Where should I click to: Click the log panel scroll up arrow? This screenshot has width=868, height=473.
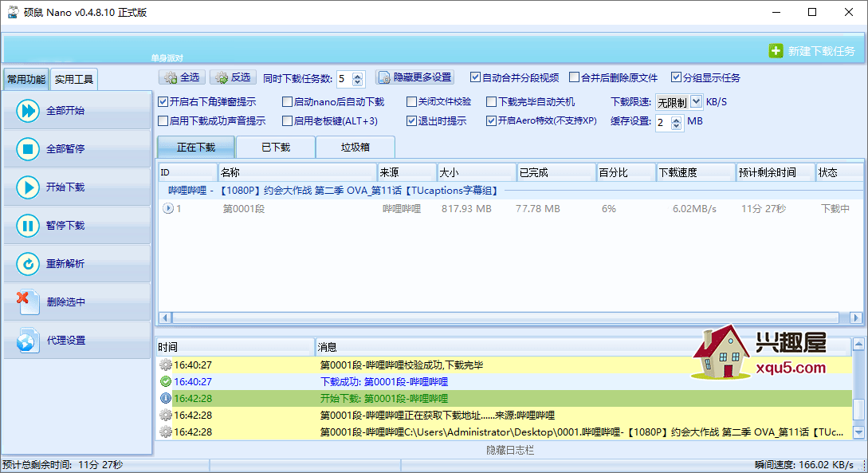[x=858, y=345]
